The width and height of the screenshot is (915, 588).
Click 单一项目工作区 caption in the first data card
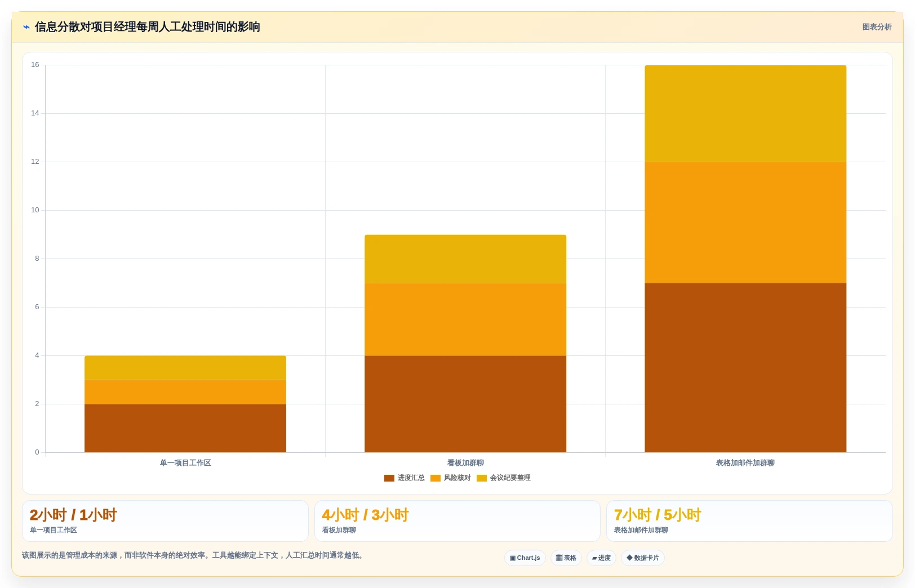[x=54, y=531]
